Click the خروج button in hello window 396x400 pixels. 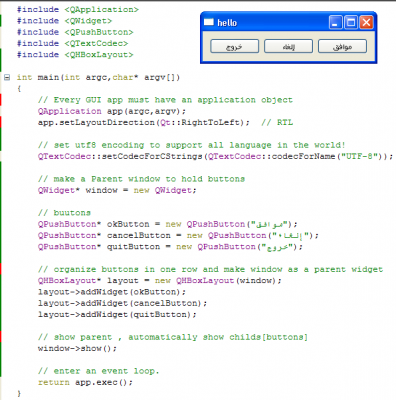click(234, 46)
